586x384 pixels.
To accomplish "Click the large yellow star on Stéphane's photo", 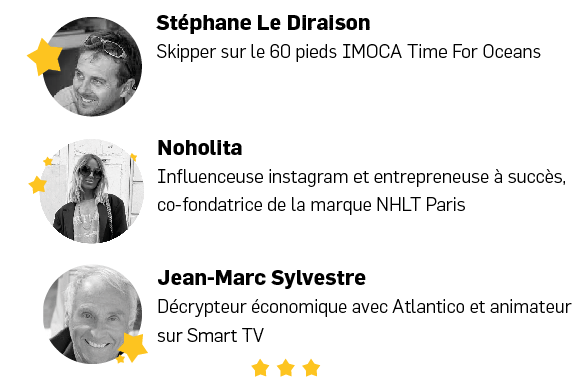I will [x=45, y=56].
